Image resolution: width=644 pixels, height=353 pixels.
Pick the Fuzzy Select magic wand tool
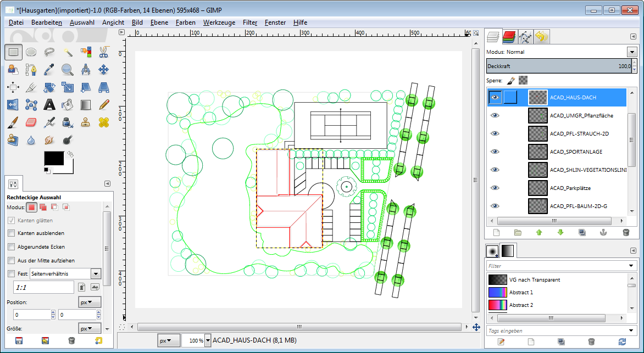pyautogui.click(x=68, y=53)
